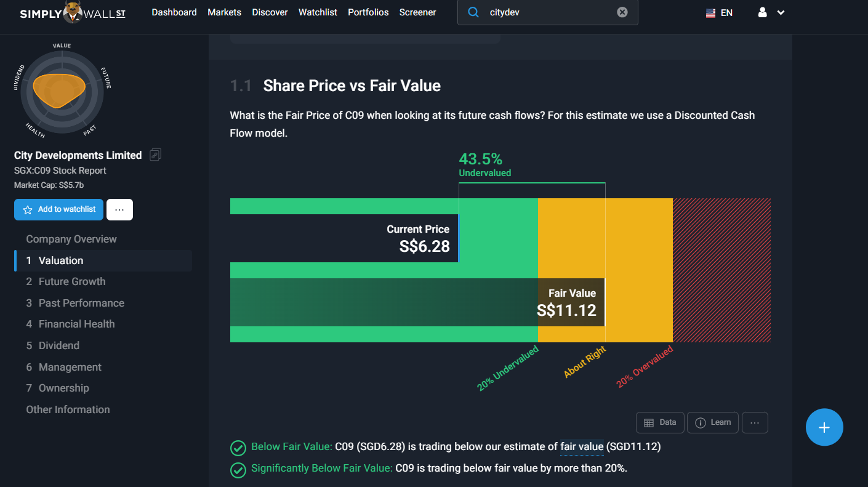Add City Developments to watchlist

pyautogui.click(x=59, y=209)
